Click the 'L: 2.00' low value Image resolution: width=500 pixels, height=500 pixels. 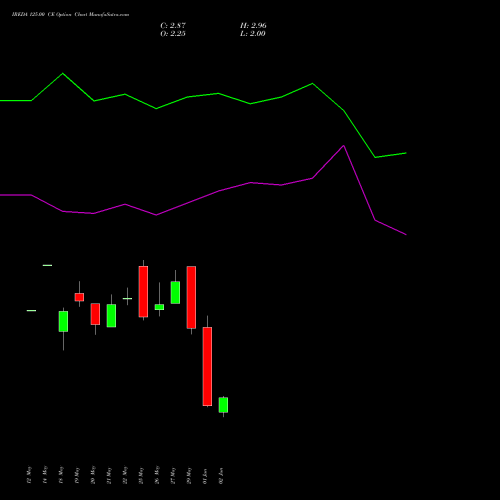253,33
